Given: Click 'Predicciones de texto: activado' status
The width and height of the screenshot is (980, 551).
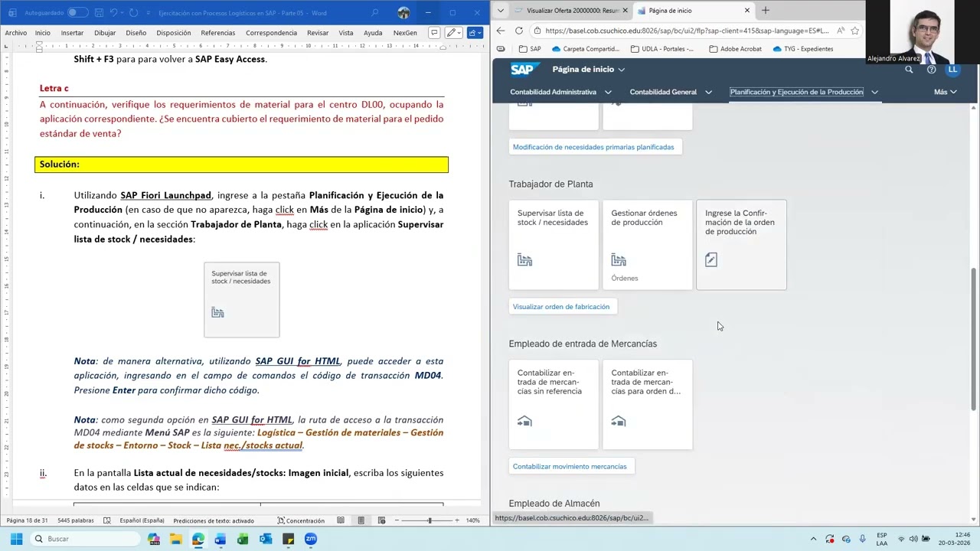Looking at the screenshot, I should (x=214, y=520).
